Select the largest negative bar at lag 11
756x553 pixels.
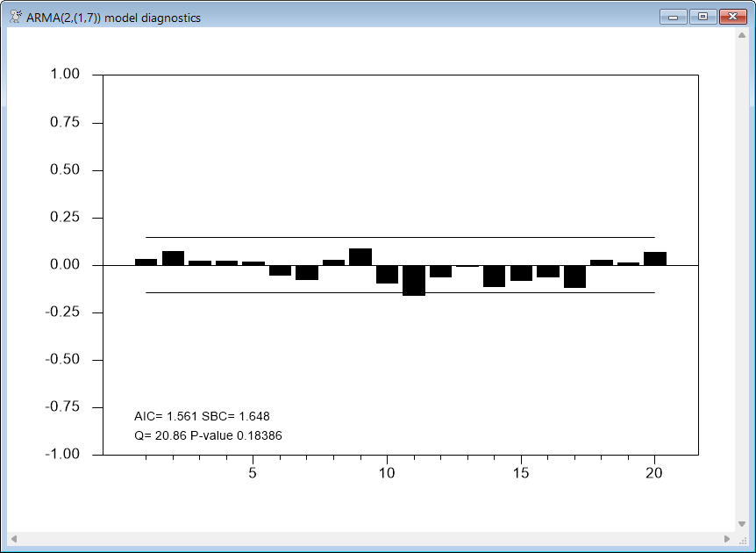414,280
